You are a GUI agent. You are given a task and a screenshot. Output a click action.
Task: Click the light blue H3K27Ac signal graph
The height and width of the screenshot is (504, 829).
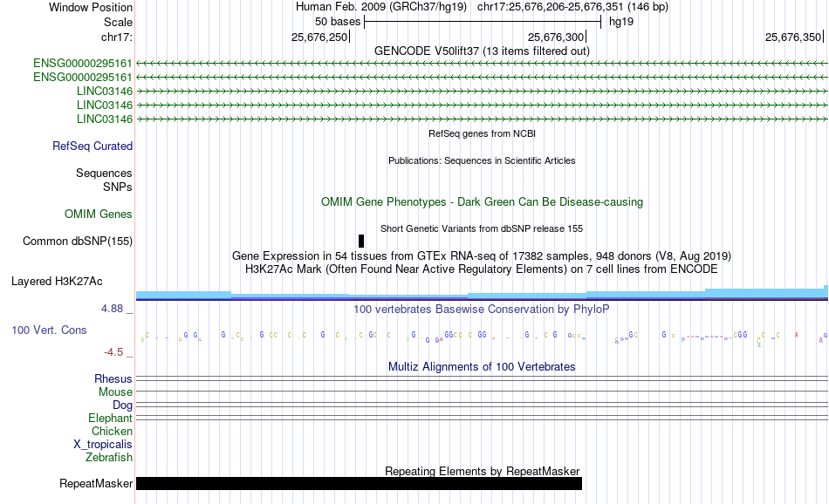[x=482, y=294]
